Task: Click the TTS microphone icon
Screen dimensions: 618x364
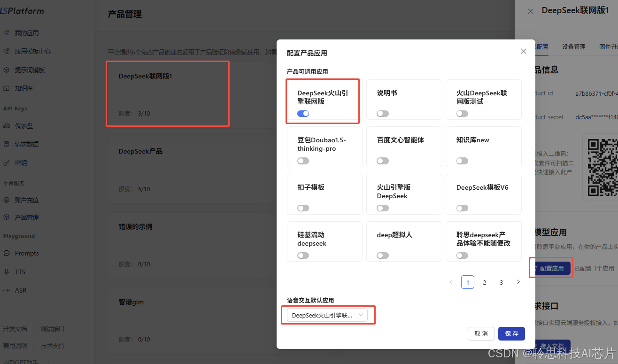Action: [x=7, y=272]
